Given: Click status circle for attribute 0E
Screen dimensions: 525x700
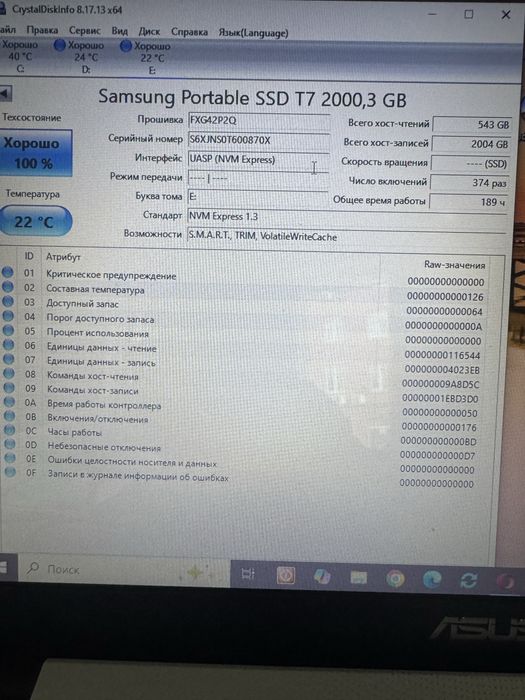Looking at the screenshot, I should tap(10, 458).
